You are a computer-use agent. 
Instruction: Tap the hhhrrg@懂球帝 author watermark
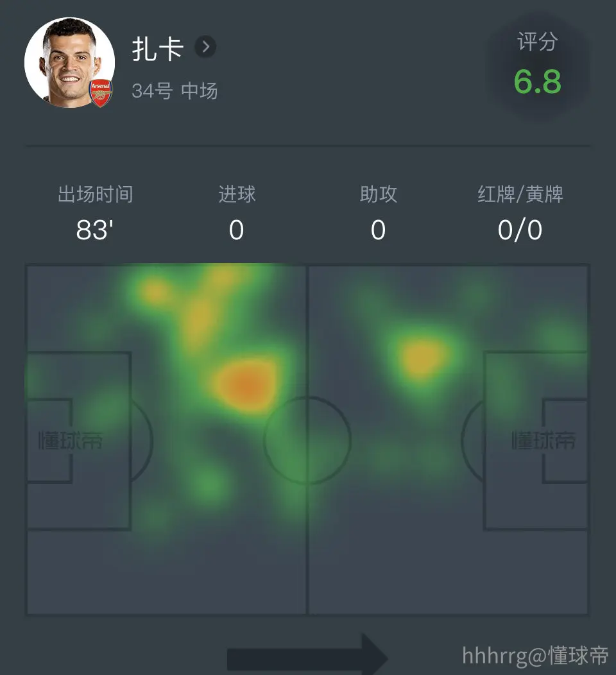coord(535,655)
